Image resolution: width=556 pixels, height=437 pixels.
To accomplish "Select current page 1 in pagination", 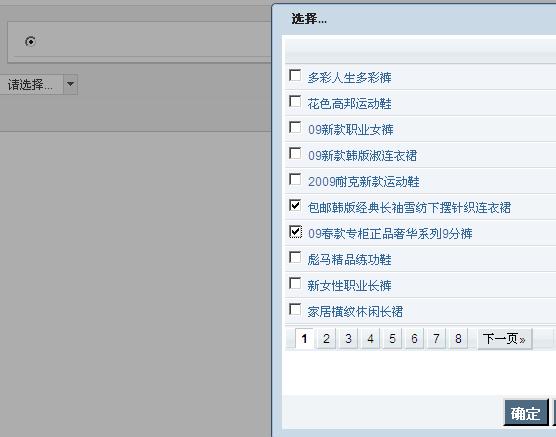I will coord(304,339).
